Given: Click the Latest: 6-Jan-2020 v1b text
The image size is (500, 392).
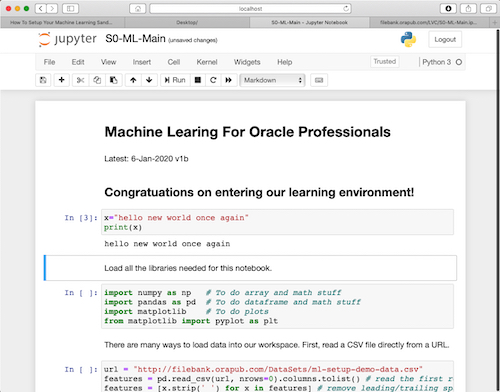Looking at the screenshot, I should point(146,159).
